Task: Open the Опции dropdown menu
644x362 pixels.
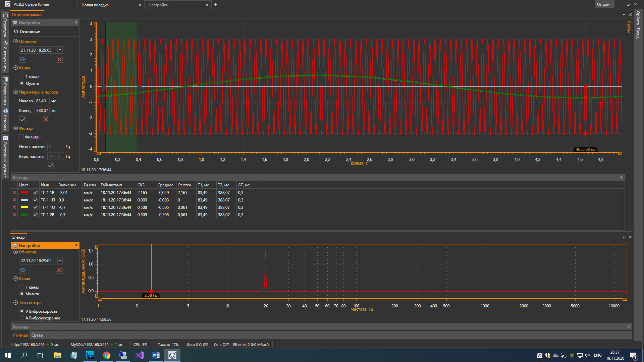Action: pos(605,4)
